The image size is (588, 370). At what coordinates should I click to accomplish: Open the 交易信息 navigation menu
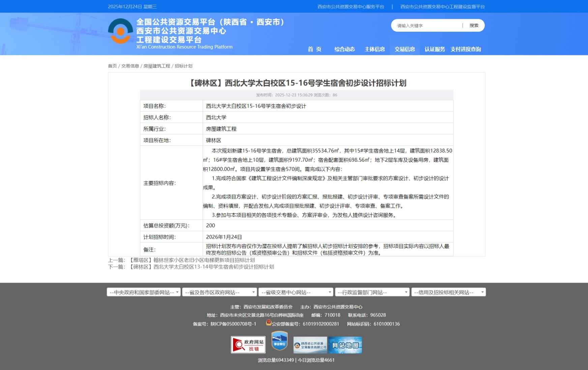pyautogui.click(x=405, y=49)
